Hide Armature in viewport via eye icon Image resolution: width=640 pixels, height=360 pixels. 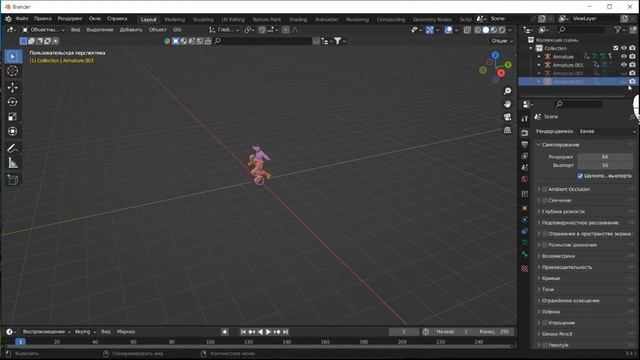624,56
